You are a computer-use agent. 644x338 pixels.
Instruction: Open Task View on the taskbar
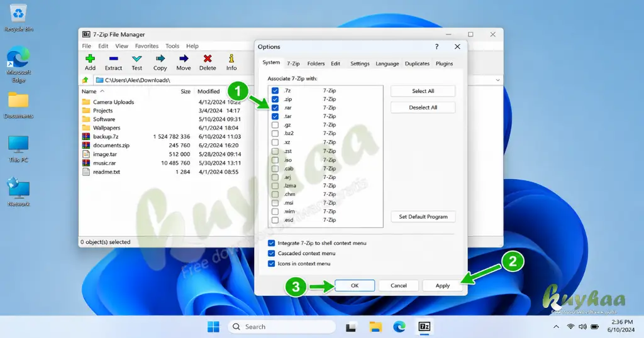click(351, 327)
